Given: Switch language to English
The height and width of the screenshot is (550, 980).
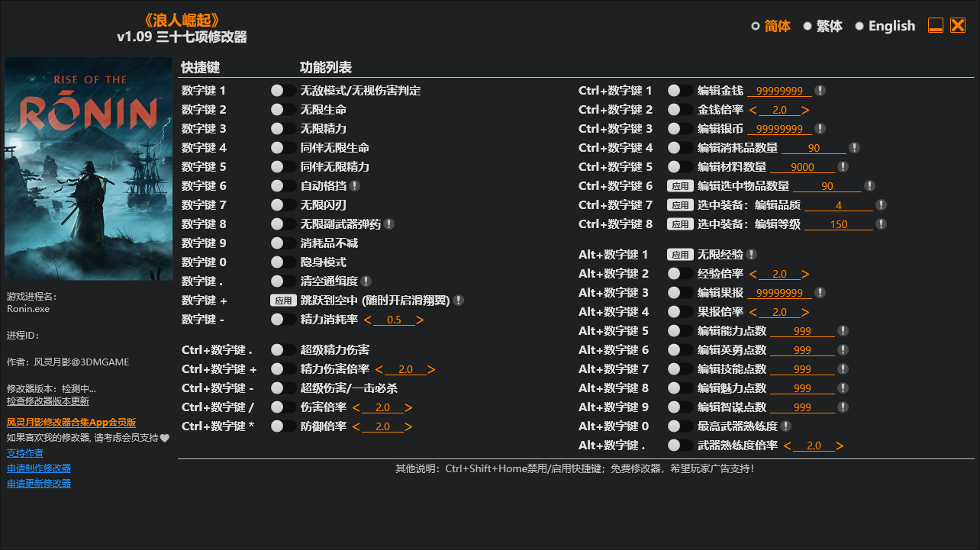Looking at the screenshot, I should point(885,26).
